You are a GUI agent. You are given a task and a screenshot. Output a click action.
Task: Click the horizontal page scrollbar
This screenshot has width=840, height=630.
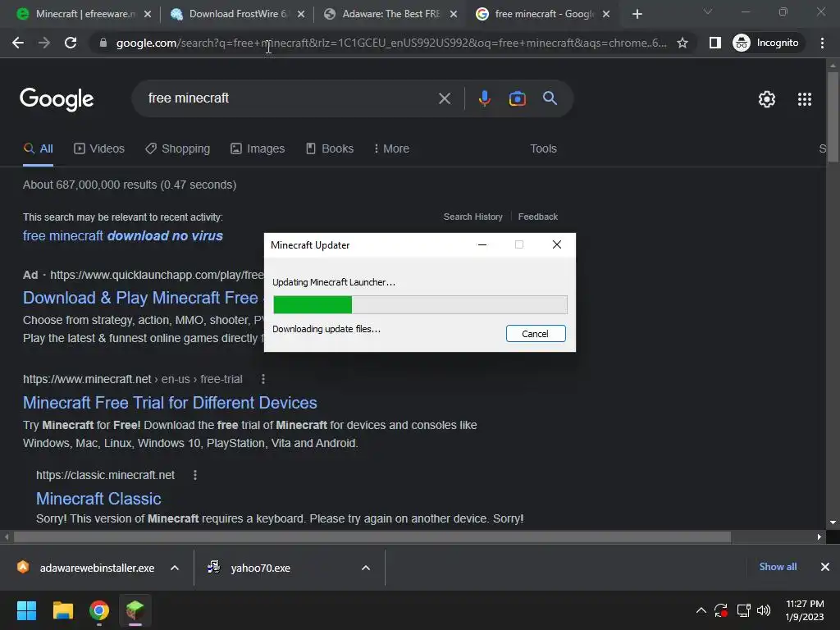coord(372,536)
